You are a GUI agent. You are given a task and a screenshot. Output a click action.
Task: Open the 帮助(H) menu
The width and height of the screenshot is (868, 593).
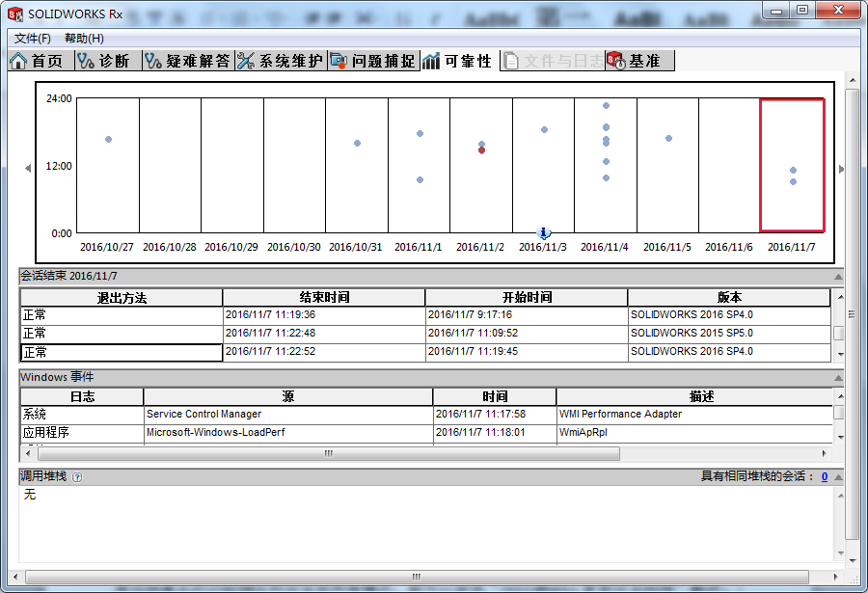[x=84, y=39]
